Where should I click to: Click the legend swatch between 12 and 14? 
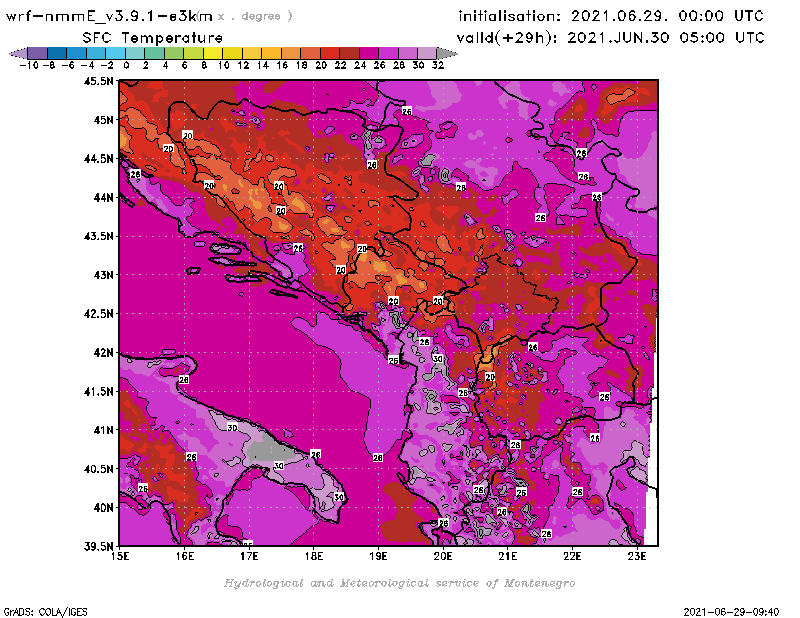click(x=252, y=53)
